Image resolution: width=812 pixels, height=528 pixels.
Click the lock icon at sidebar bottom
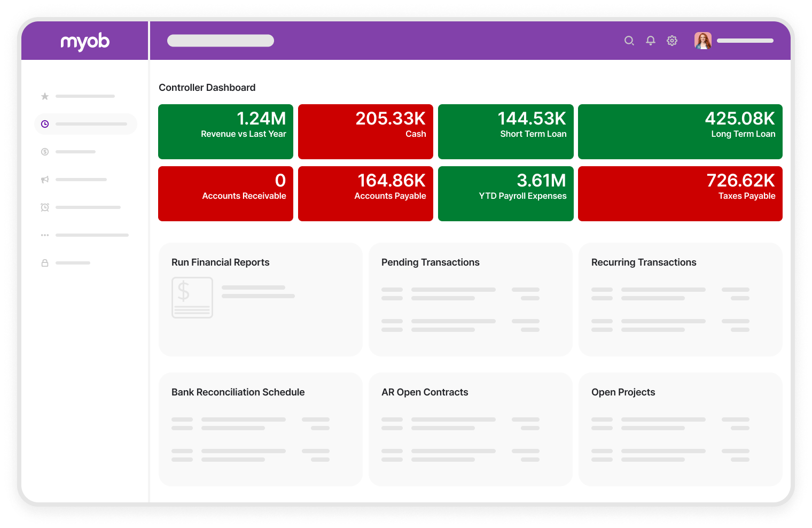pos(45,263)
